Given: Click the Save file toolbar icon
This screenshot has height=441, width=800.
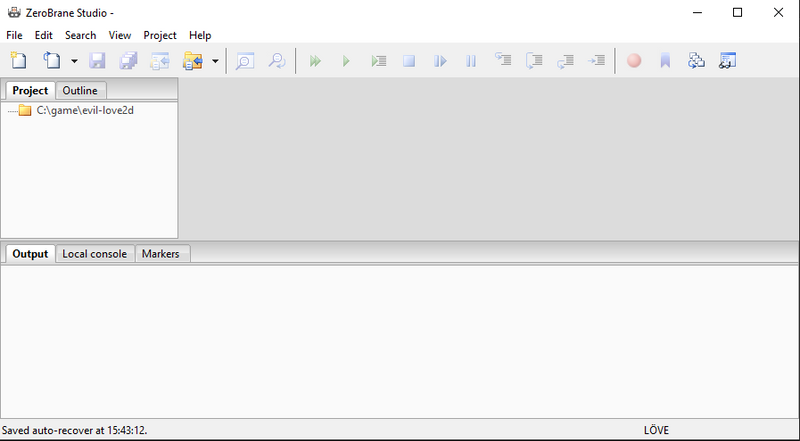Looking at the screenshot, I should (x=98, y=61).
